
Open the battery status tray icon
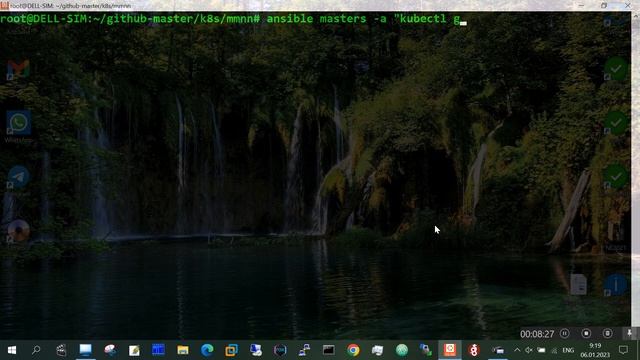[x=541, y=350]
